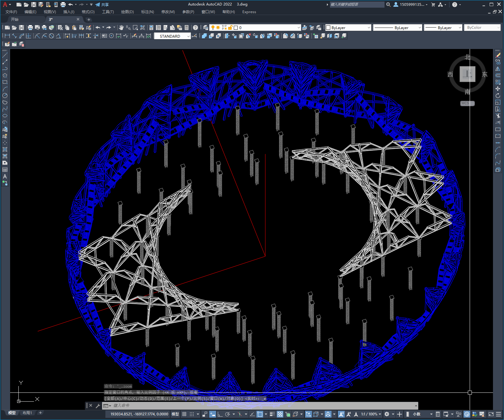The width and height of the screenshot is (504, 420).
Task: Click the Diameter dimension tool
Action: (51, 36)
